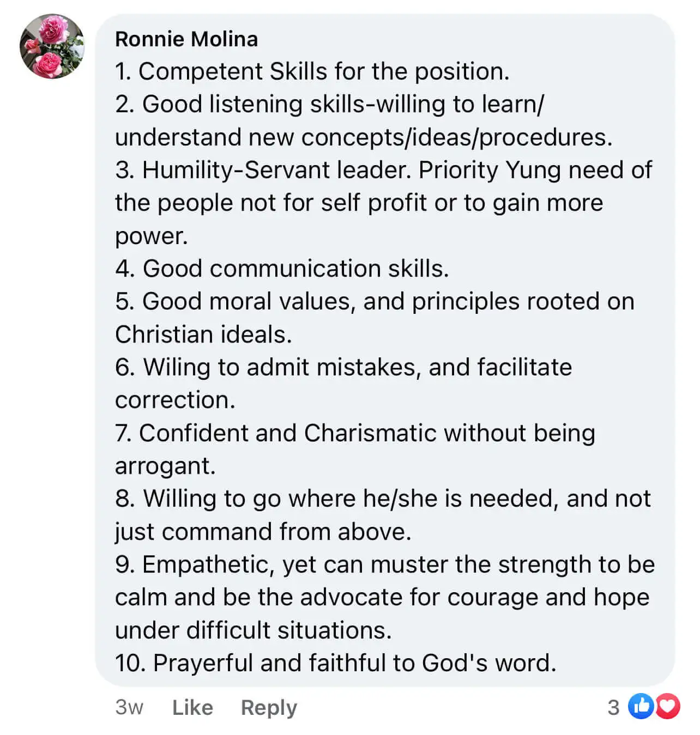The width and height of the screenshot is (700, 735).
Task: Like Ronnie Molina's comment
Action: [x=192, y=707]
